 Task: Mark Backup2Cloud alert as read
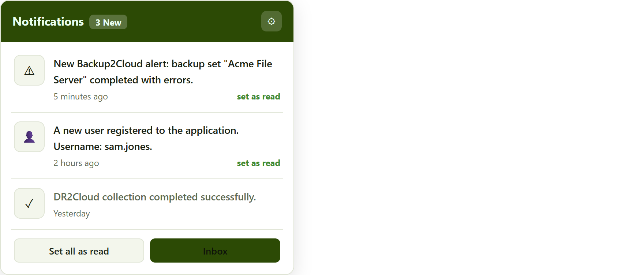coord(258,97)
